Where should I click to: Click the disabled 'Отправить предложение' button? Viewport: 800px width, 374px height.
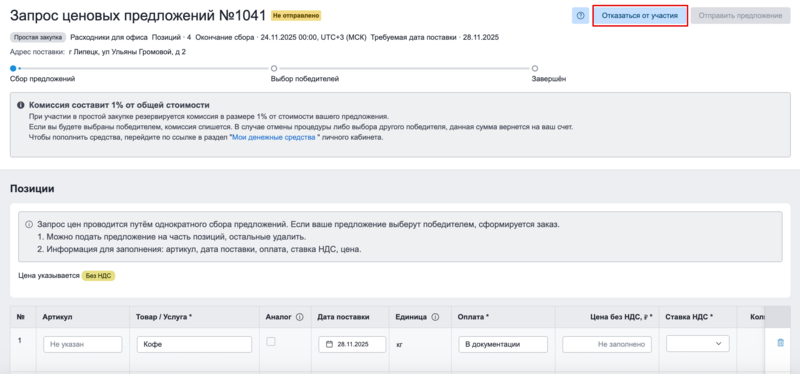tap(740, 16)
